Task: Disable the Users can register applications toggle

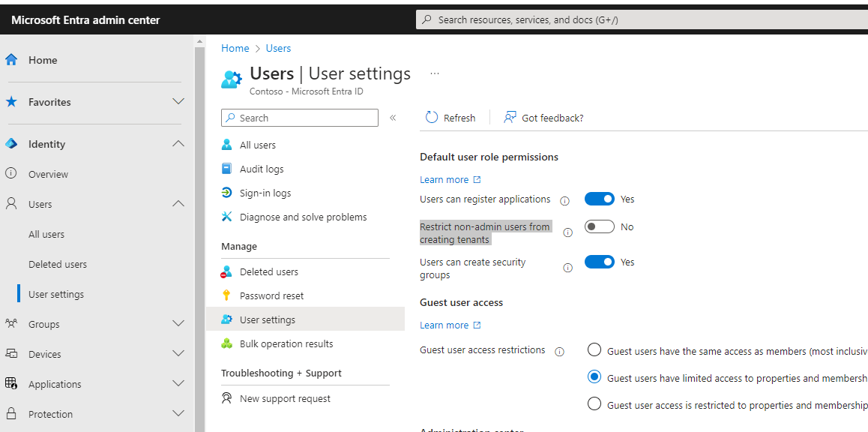Action: [599, 198]
